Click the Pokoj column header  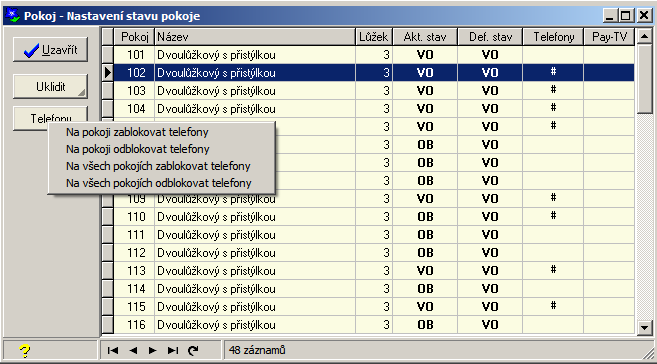pos(135,37)
